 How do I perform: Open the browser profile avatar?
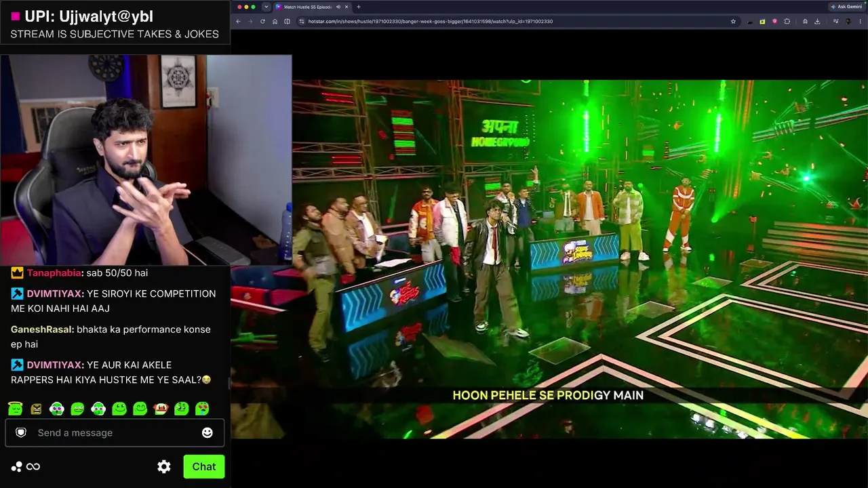coord(848,22)
